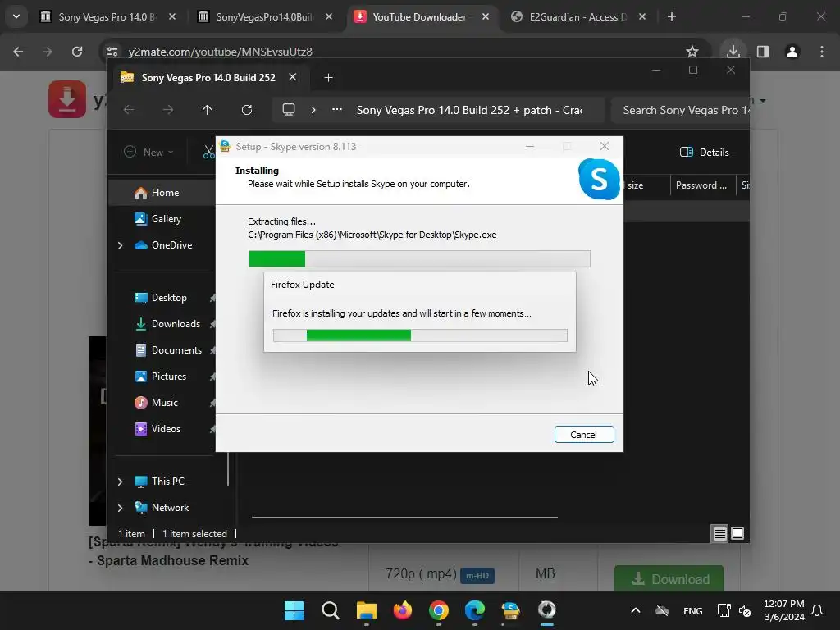Go back in File Explorer
The width and height of the screenshot is (840, 630).
coord(129,110)
